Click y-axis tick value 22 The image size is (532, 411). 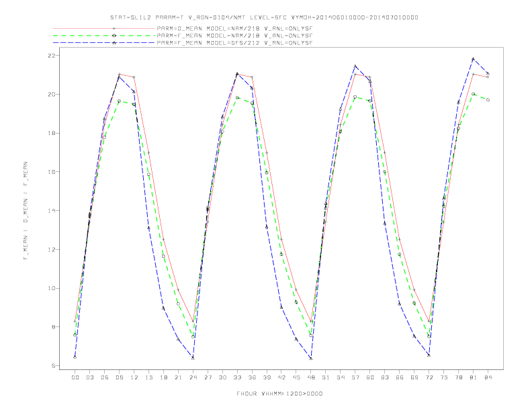tap(52, 55)
